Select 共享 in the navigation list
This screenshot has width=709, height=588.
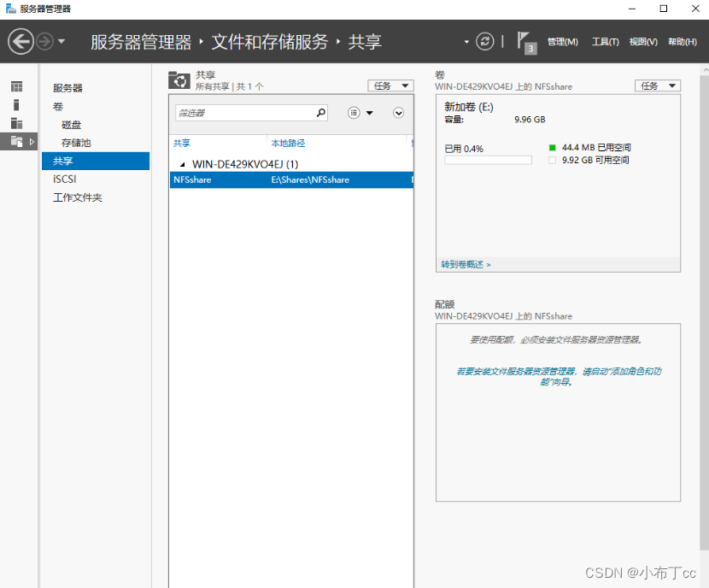(x=96, y=161)
